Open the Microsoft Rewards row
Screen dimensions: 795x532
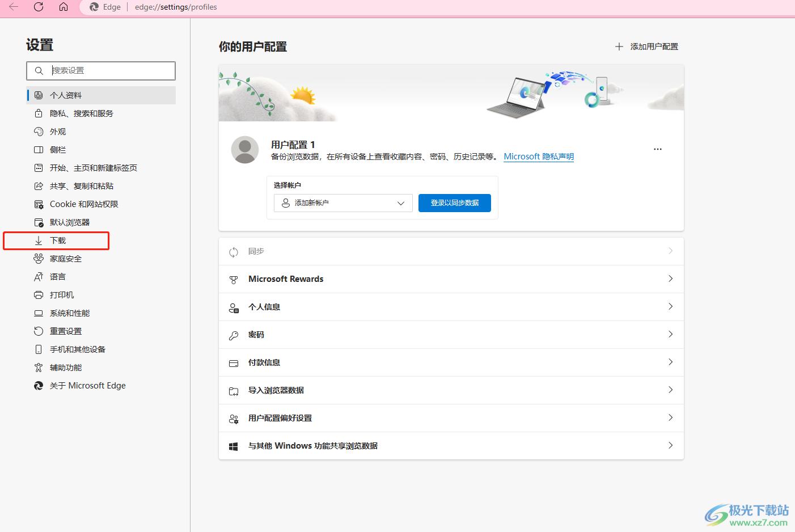(x=451, y=279)
